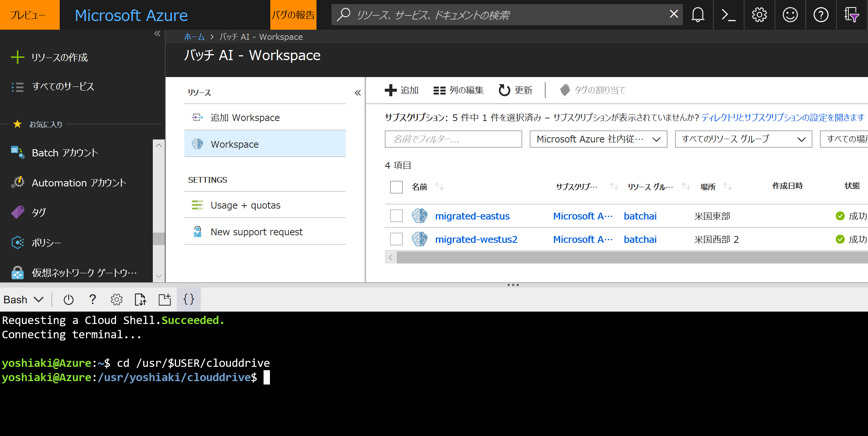868x436 pixels.
Task: Check the migrated-westus2 checkbox
Action: coord(396,239)
